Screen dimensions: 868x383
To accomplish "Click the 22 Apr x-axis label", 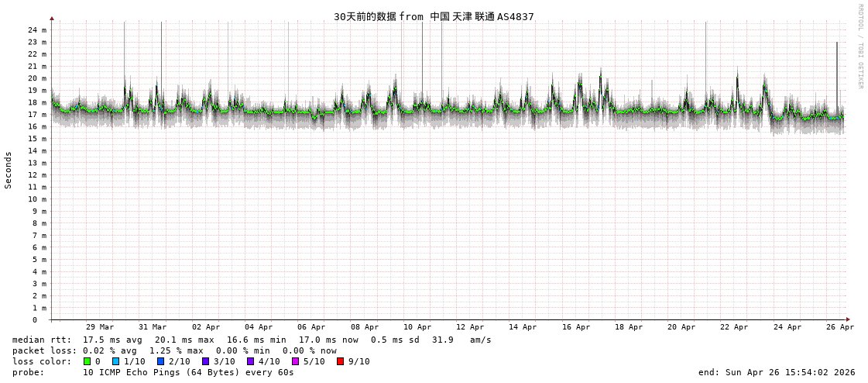I will [734, 327].
